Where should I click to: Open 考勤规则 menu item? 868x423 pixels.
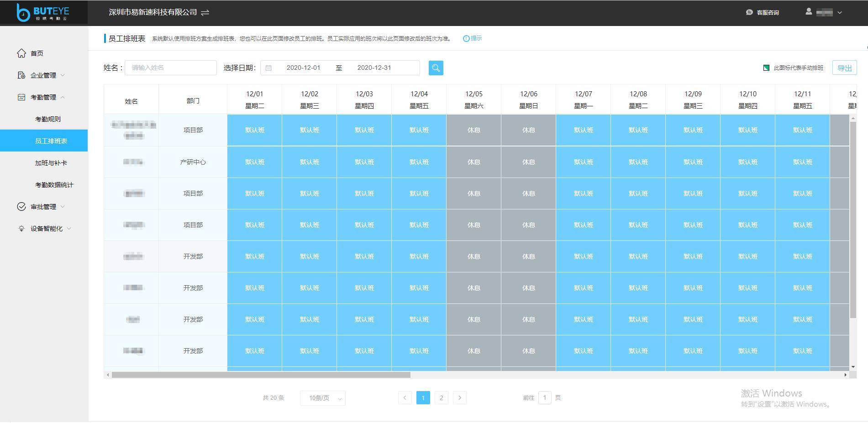point(48,119)
